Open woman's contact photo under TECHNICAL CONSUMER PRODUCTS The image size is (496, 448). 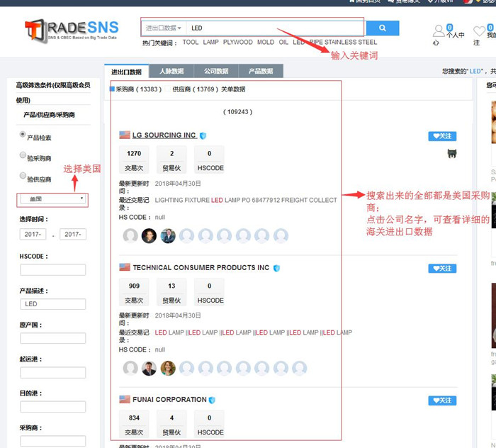pyautogui.click(x=168, y=368)
